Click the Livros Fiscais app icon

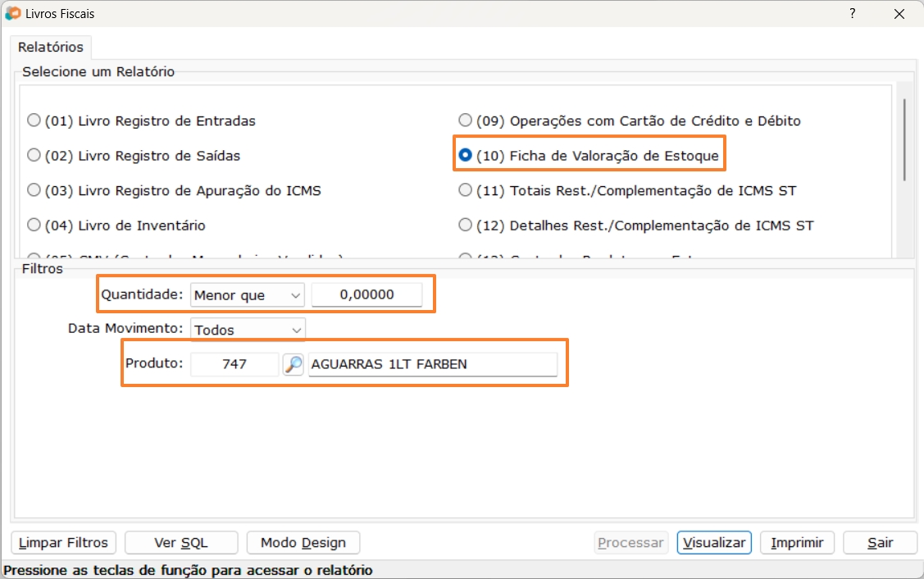(x=13, y=13)
